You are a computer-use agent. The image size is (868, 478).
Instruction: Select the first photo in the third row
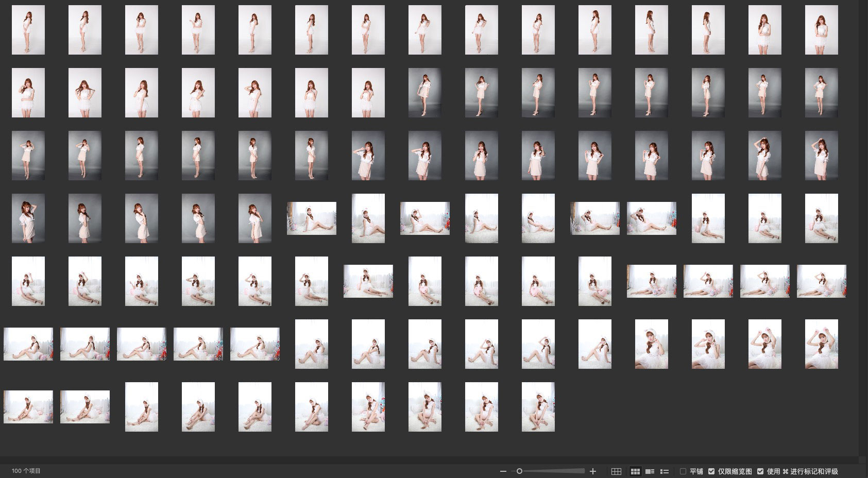pyautogui.click(x=28, y=156)
